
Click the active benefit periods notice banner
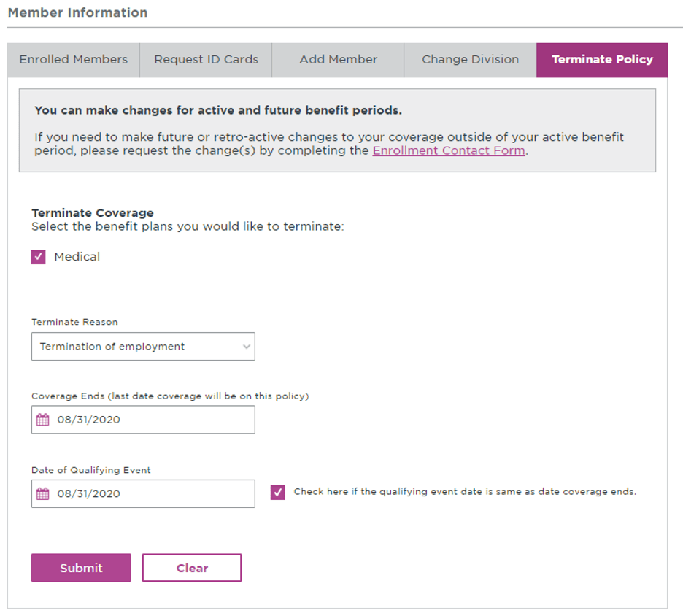(337, 130)
